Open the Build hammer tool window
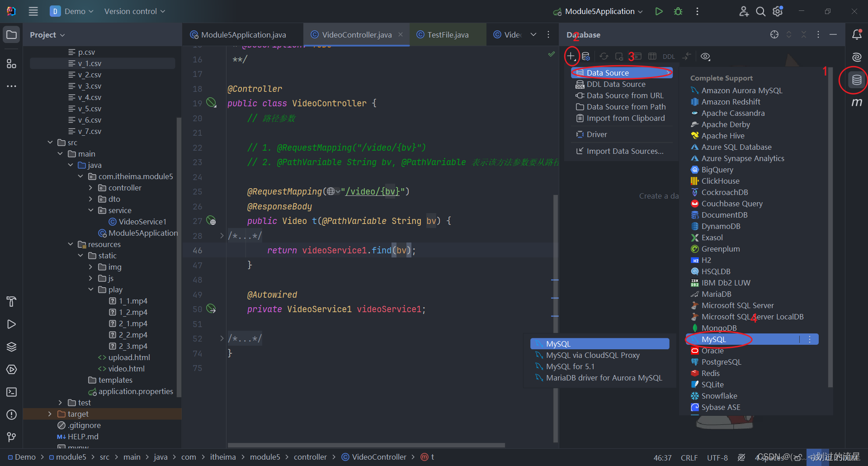This screenshot has width=868, height=466. click(x=12, y=301)
